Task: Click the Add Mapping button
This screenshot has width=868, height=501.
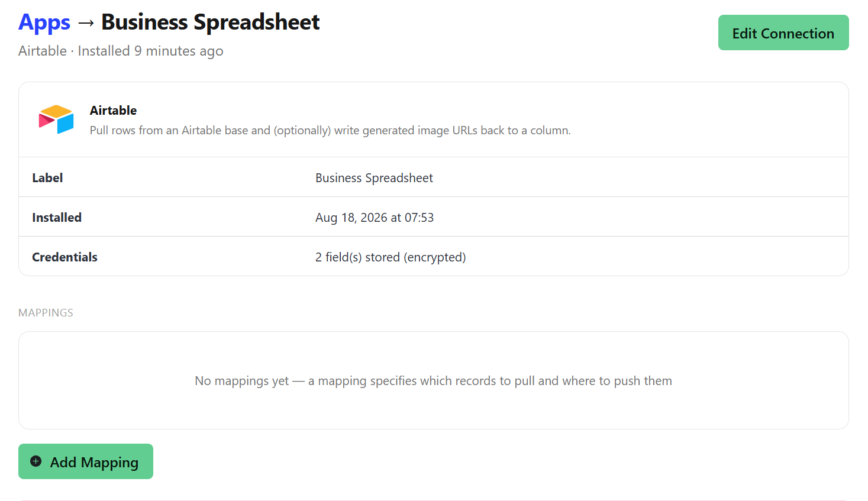Action: pyautogui.click(x=86, y=461)
